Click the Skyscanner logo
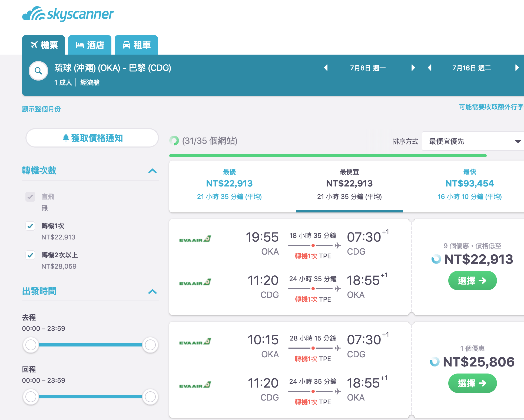 click(x=68, y=14)
